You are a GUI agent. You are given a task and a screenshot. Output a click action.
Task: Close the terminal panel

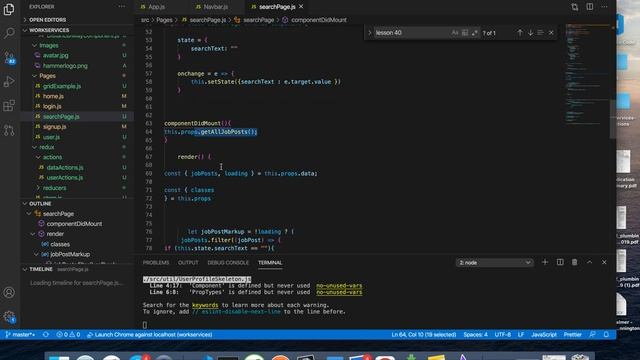pos(604,262)
